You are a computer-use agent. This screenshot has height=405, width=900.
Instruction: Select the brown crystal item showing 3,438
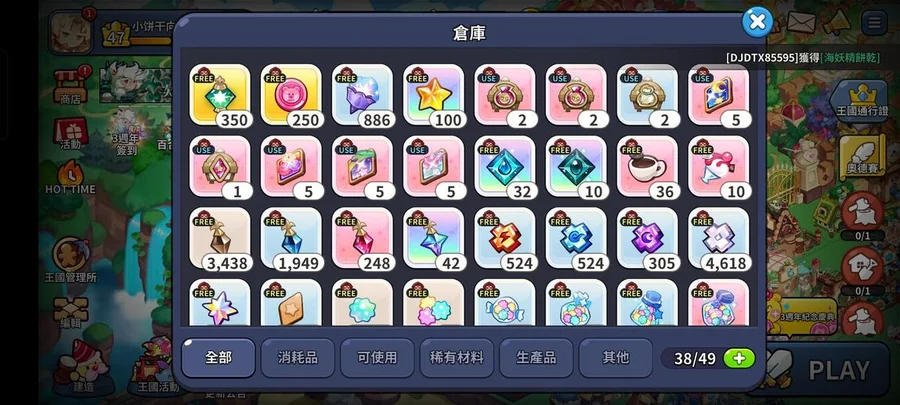pyautogui.click(x=220, y=238)
